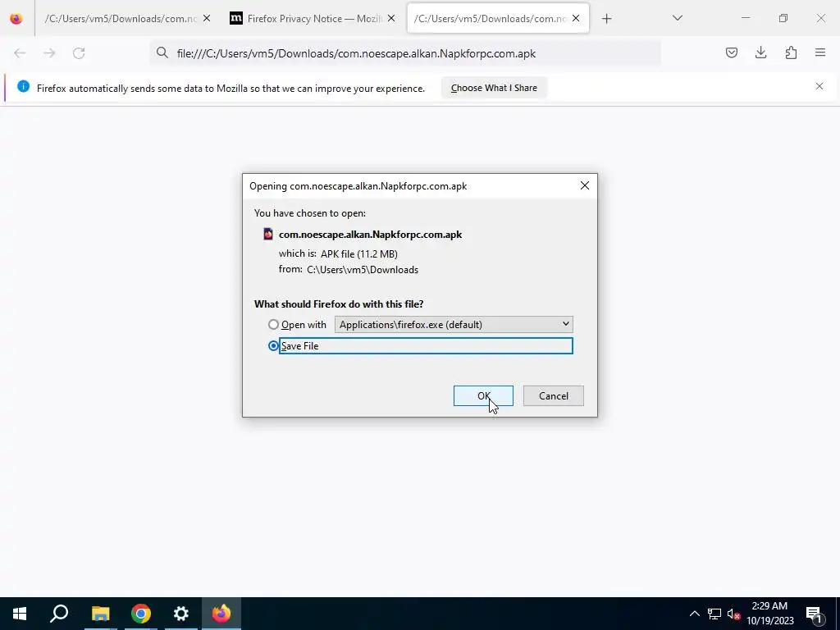
Task: Reload the current page
Action: (79, 53)
